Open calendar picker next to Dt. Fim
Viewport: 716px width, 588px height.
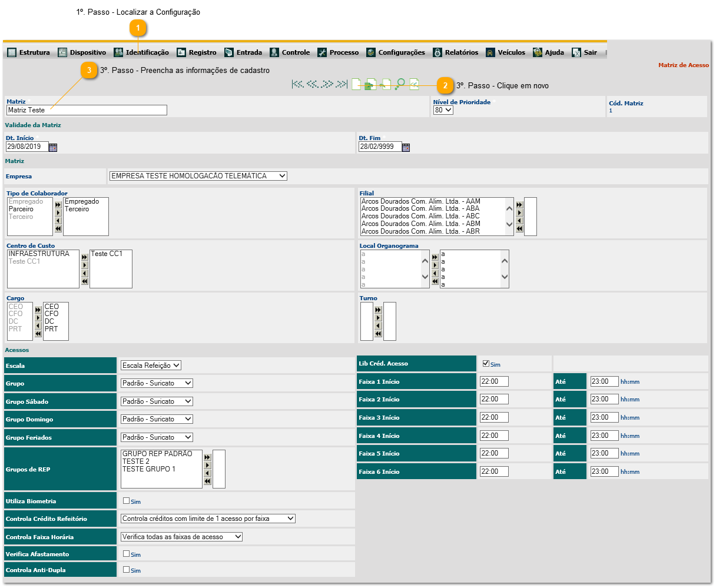[406, 147]
